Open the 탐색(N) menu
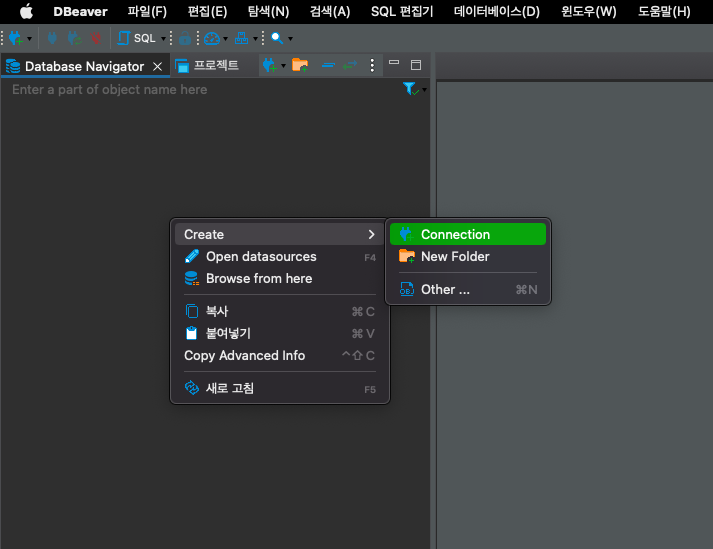Viewport: 713px width, 549px height. click(x=268, y=11)
